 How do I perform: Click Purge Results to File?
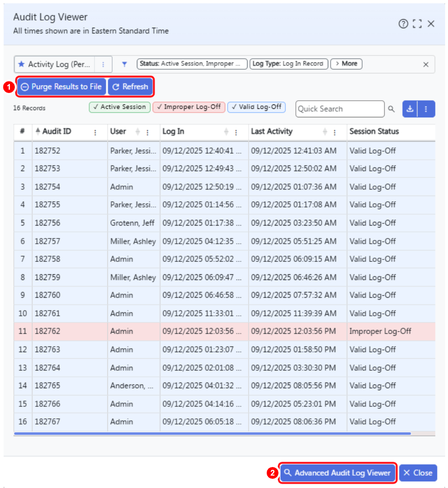[x=62, y=86]
